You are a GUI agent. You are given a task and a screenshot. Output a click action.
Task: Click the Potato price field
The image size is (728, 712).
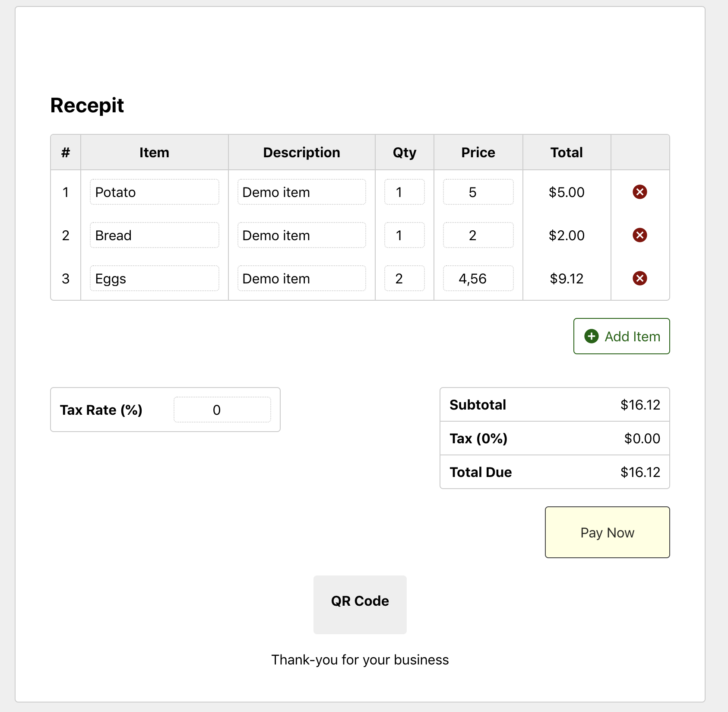tap(478, 192)
